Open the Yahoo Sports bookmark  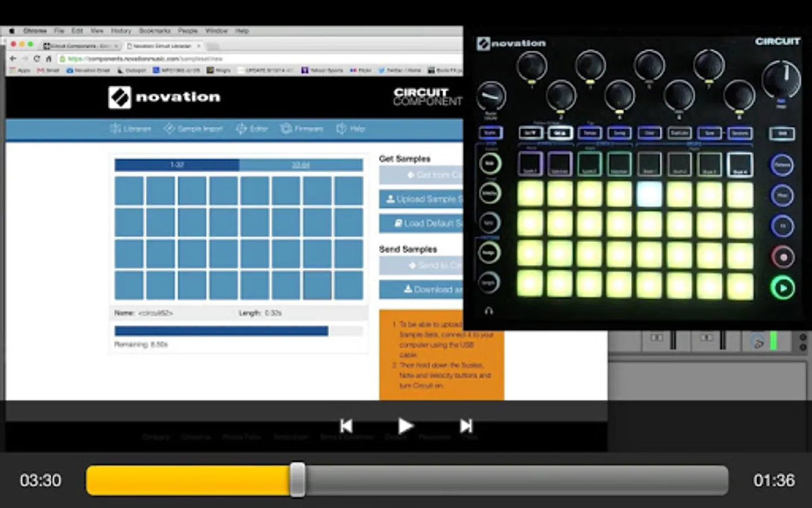click(x=323, y=71)
